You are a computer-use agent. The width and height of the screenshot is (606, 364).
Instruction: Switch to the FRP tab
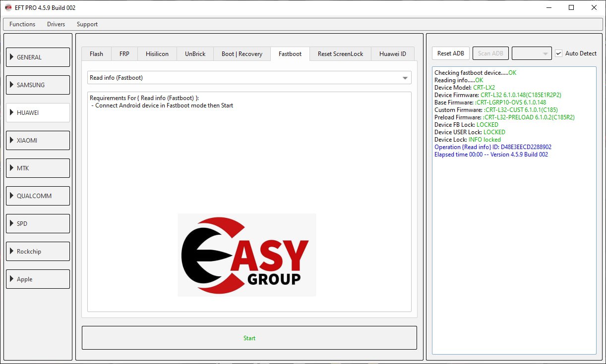pos(124,54)
